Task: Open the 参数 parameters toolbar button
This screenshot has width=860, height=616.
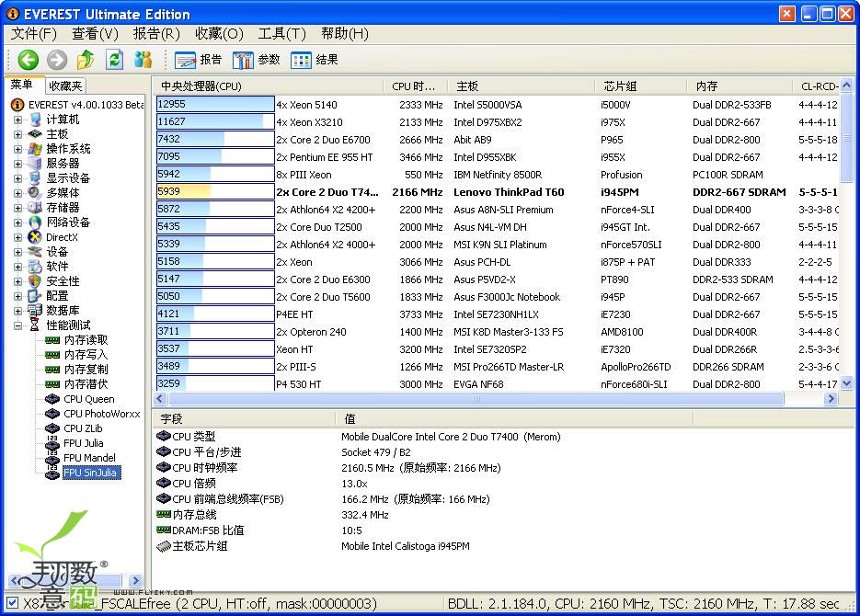Action: pyautogui.click(x=256, y=60)
